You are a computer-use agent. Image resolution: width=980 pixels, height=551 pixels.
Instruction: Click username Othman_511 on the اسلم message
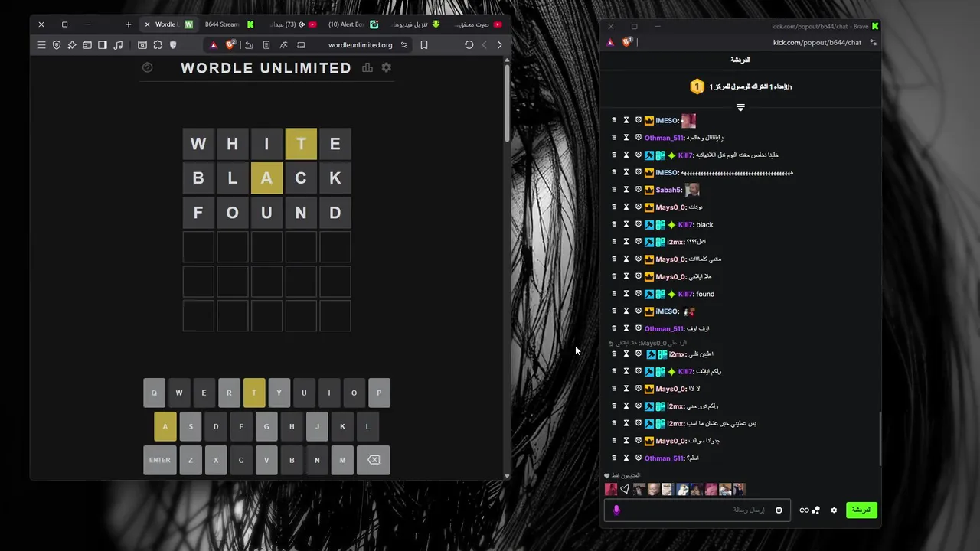click(663, 458)
